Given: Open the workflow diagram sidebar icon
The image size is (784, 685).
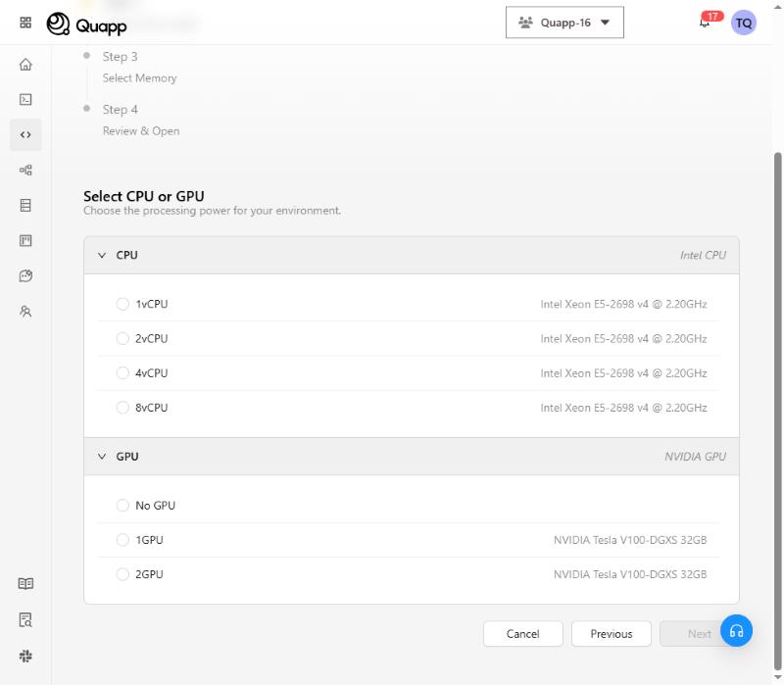Looking at the screenshot, I should [25, 170].
